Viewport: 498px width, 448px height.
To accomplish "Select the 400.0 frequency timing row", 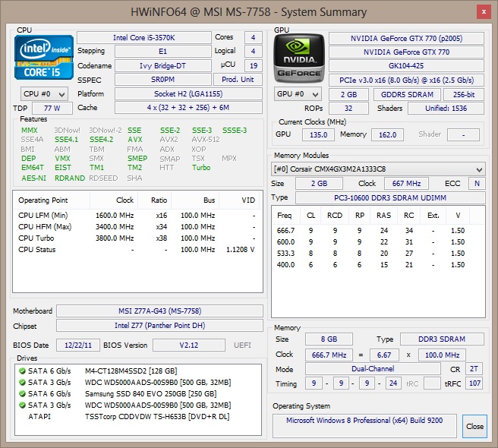I will tap(378, 265).
